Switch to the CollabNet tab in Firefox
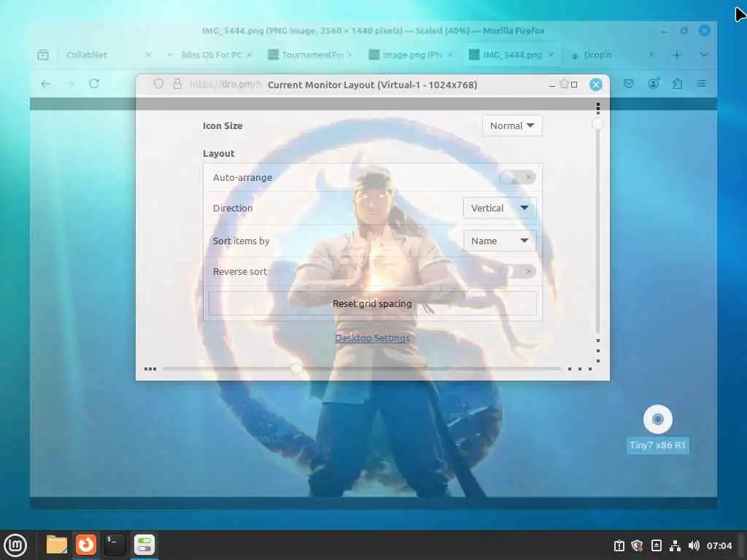747x560 pixels. click(107, 55)
